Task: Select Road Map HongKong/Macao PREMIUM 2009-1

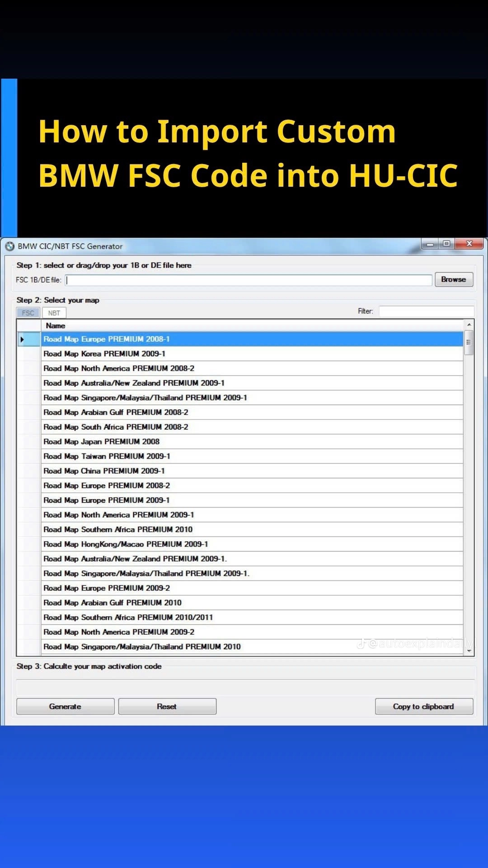Action: tap(252, 544)
